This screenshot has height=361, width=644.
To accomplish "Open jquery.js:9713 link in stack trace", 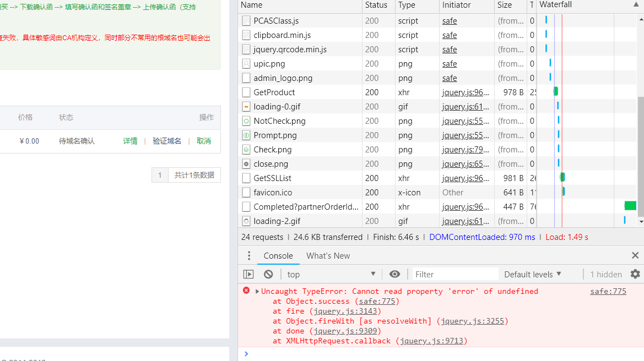I will [432, 341].
